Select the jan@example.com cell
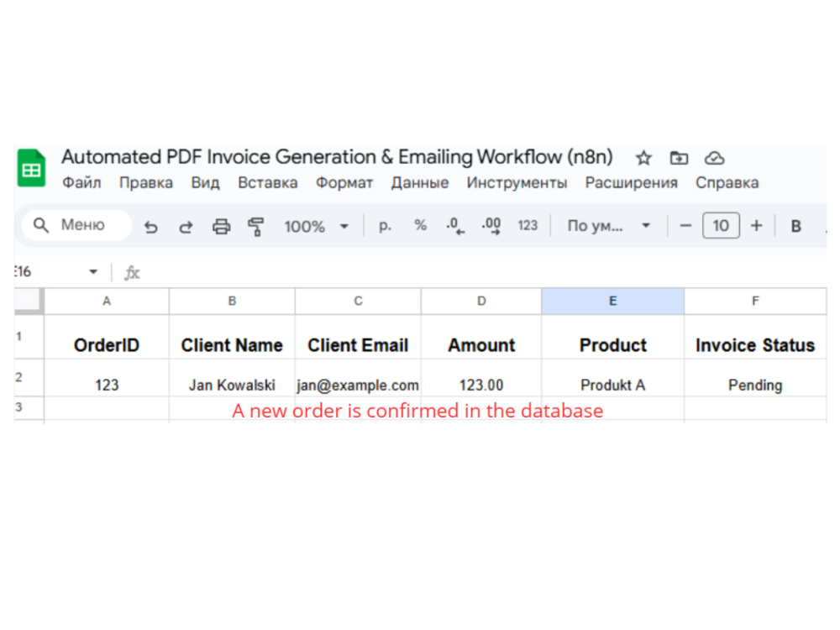Image resolution: width=840 pixels, height=630 pixels. pos(358,378)
